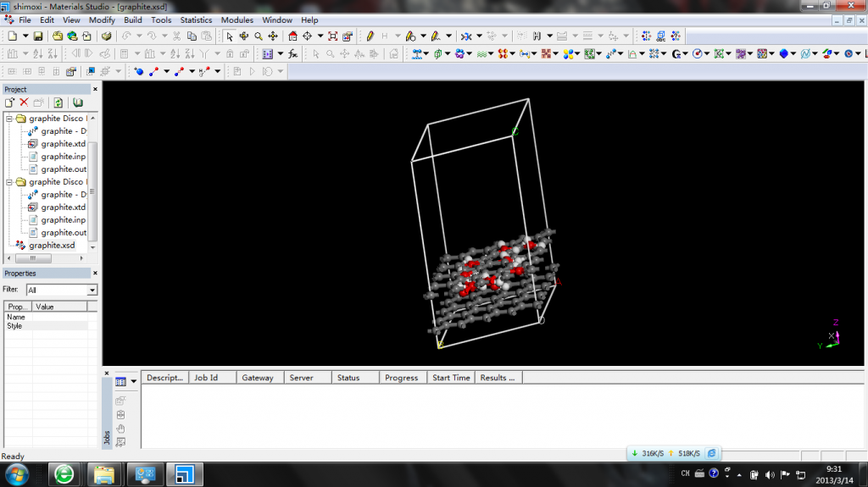The image size is (868, 487).
Task: Click the Display Style icon
Action: (x=347, y=36)
